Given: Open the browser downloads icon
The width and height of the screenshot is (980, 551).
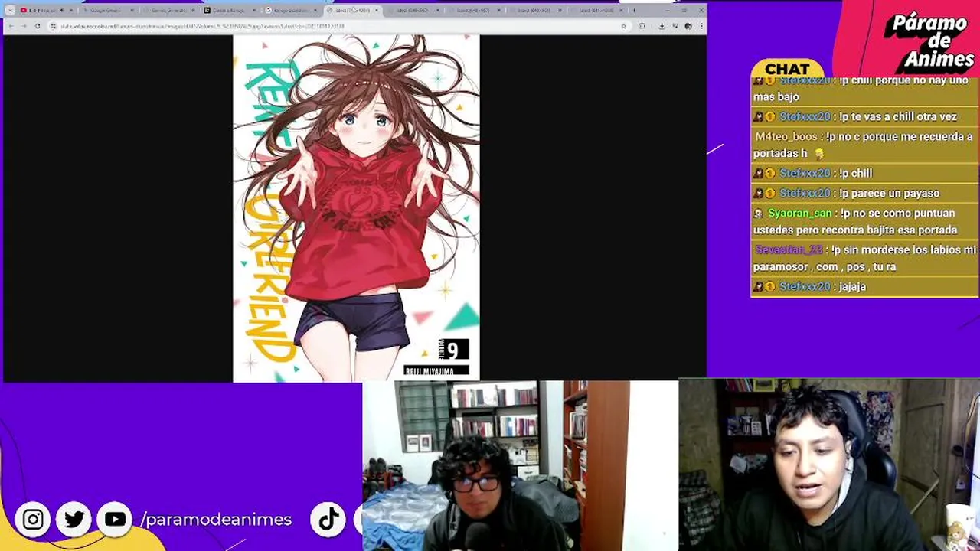Looking at the screenshot, I should tap(661, 26).
